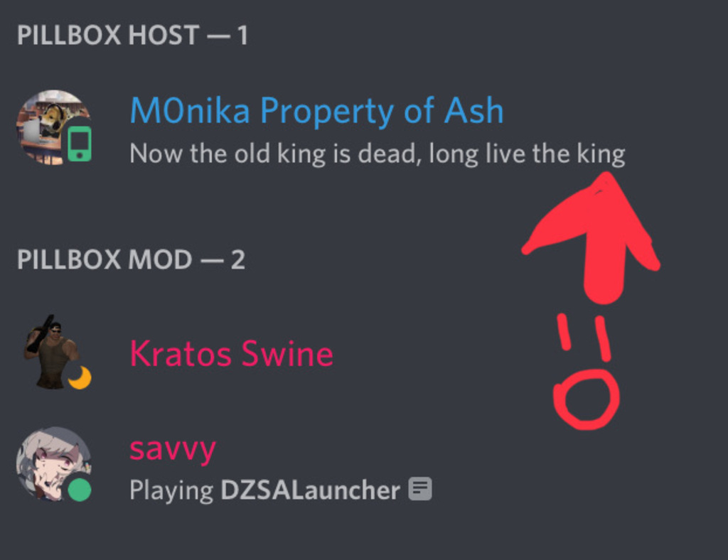Click the word 'Swine' in pink name

(x=287, y=353)
